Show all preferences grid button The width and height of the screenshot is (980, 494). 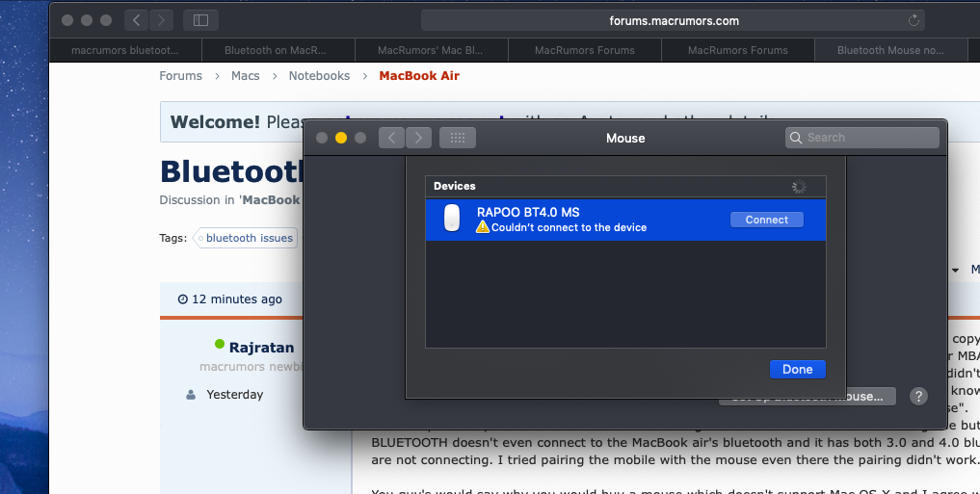click(458, 138)
